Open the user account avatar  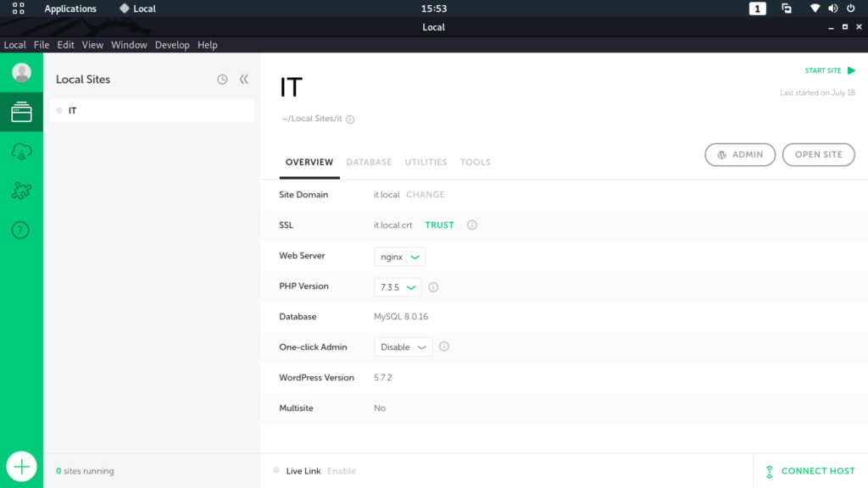pyautogui.click(x=21, y=73)
